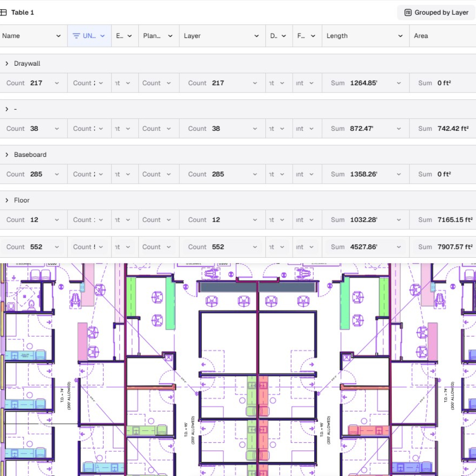Click the Table 1 grid icon

[4, 12]
